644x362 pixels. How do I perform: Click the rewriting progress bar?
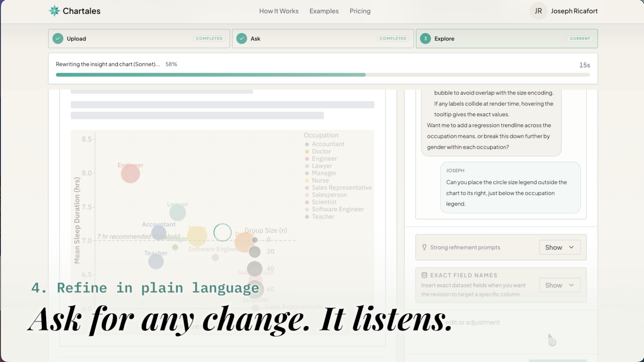click(322, 75)
